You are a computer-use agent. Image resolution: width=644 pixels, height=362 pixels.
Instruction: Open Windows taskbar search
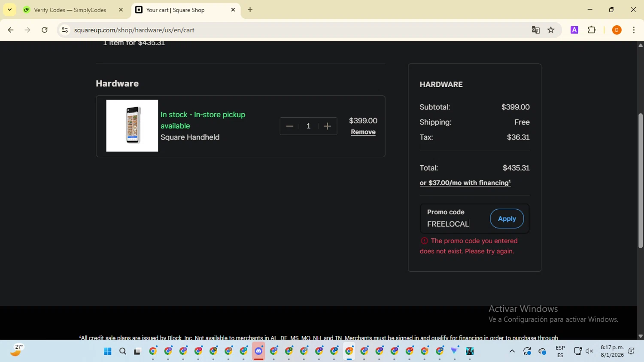point(123,351)
